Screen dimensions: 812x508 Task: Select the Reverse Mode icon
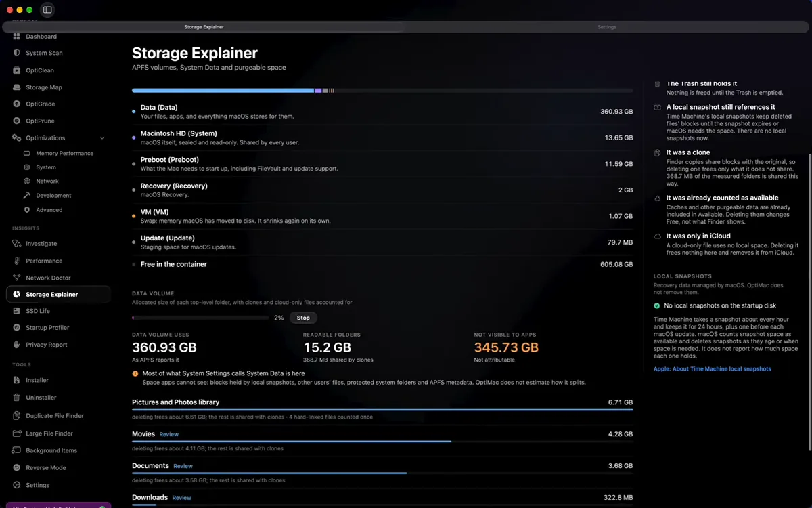17,467
